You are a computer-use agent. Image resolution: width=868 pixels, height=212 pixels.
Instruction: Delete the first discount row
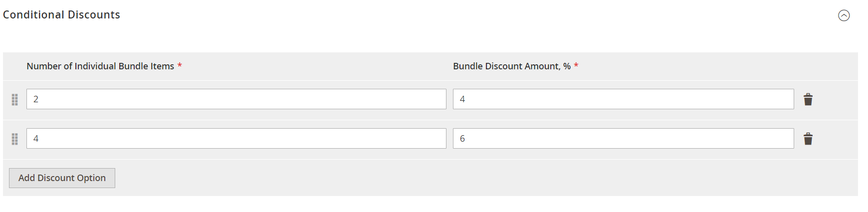click(x=808, y=99)
